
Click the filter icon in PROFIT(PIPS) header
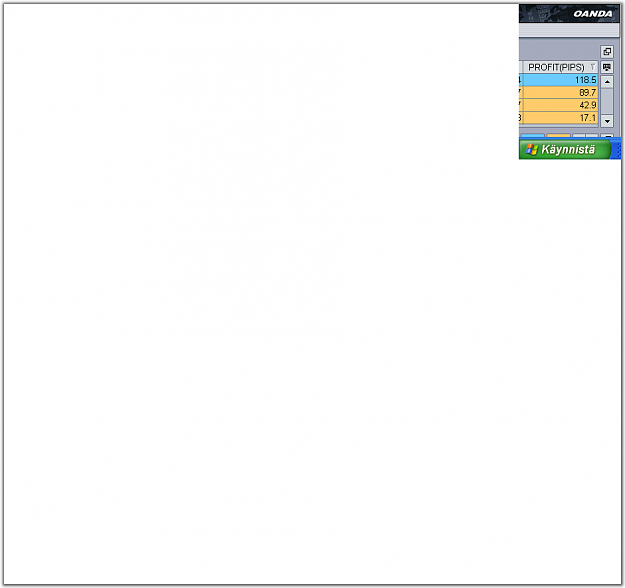pyautogui.click(x=593, y=67)
